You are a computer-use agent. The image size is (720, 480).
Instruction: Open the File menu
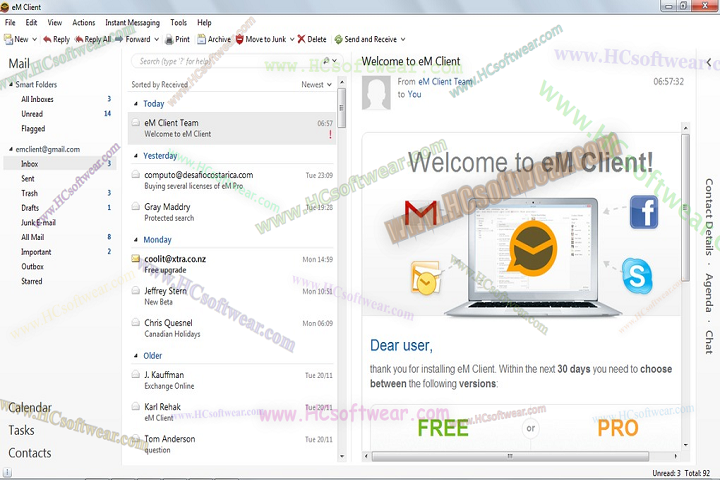click(10, 23)
